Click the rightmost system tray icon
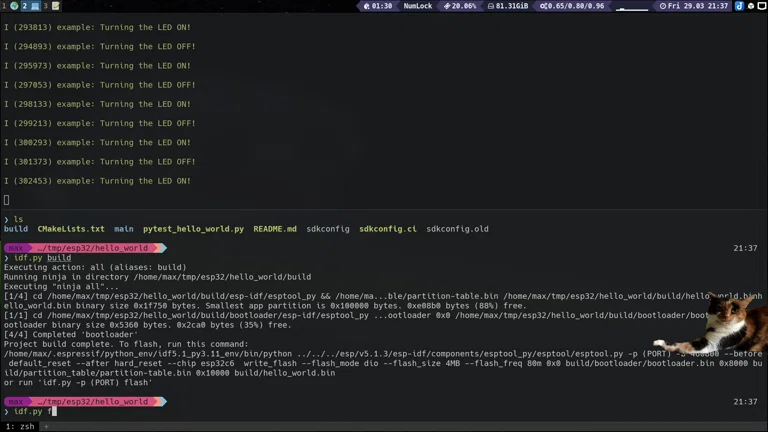 [x=759, y=6]
